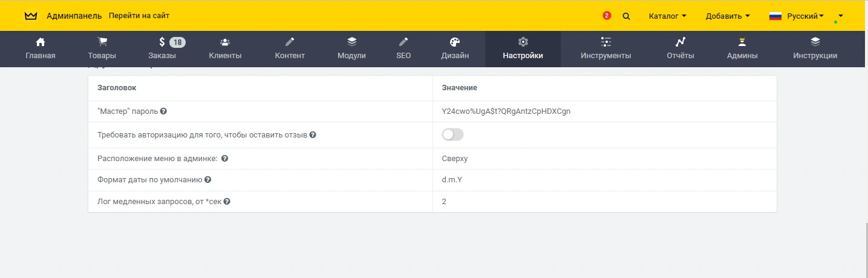Open the notifications badge showing 2
Screen dimensions: 868x278
pyautogui.click(x=607, y=16)
